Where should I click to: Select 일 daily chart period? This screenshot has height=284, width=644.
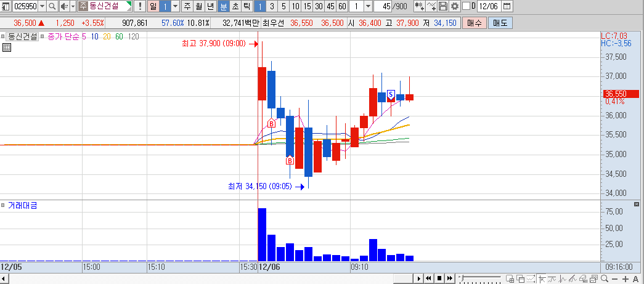point(152,6)
